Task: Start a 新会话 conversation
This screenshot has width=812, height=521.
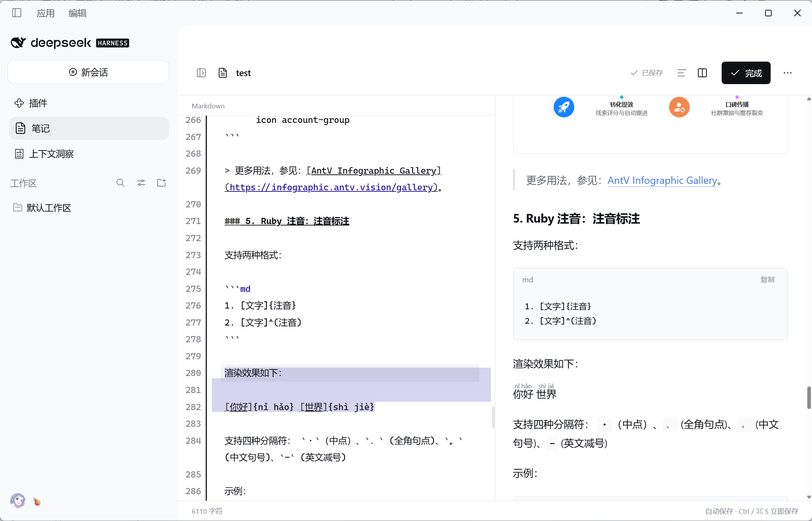Action: 88,72
